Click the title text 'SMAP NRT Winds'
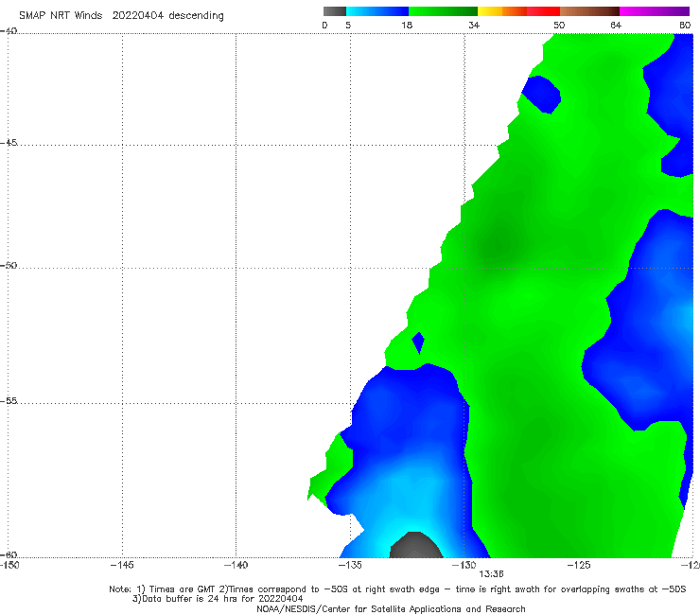The image size is (700, 615). (61, 15)
